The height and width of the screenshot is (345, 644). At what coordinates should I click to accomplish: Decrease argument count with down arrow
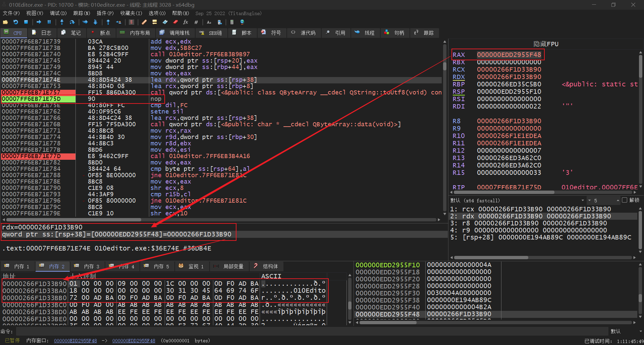pos(589,200)
